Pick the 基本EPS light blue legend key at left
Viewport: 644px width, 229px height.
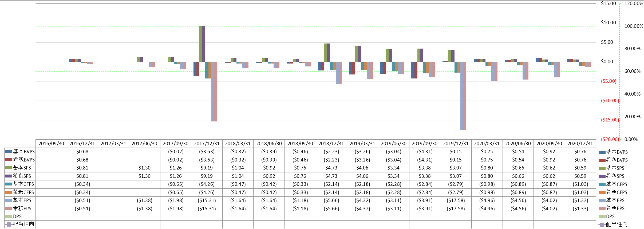point(9,200)
